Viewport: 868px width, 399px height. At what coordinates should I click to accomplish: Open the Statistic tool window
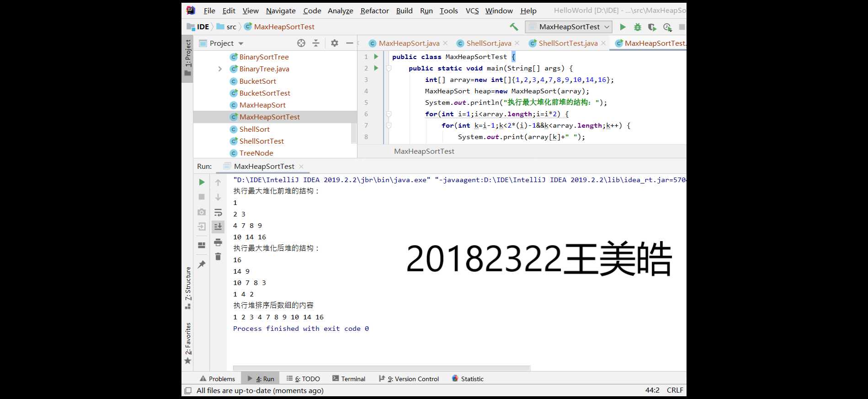click(x=468, y=379)
